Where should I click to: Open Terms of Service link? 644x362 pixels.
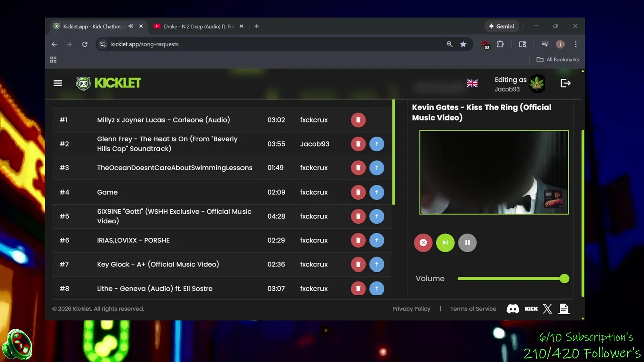click(x=473, y=309)
